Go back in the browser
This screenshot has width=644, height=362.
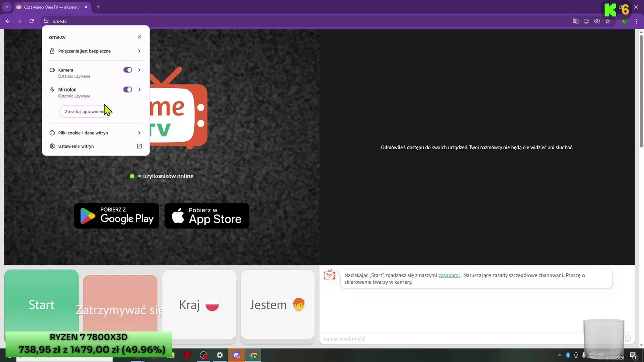point(7,21)
